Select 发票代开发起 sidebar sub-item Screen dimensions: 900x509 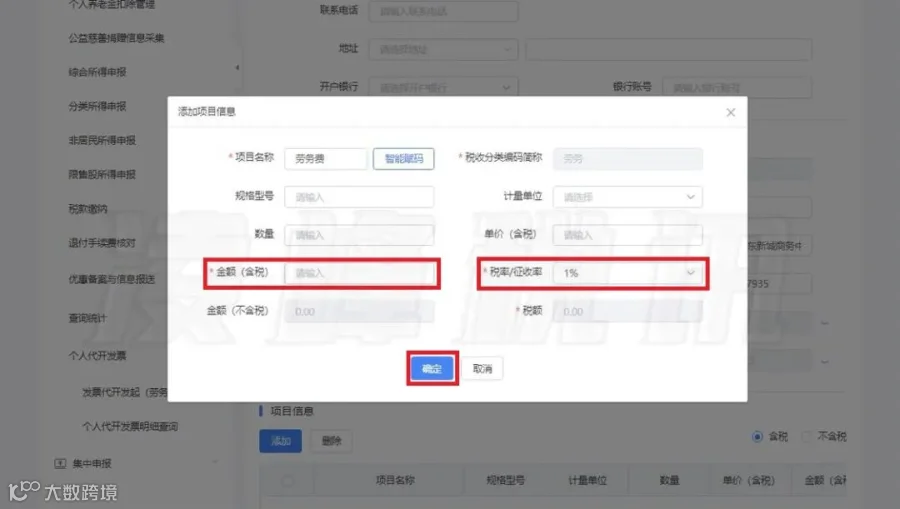[x=125, y=392]
